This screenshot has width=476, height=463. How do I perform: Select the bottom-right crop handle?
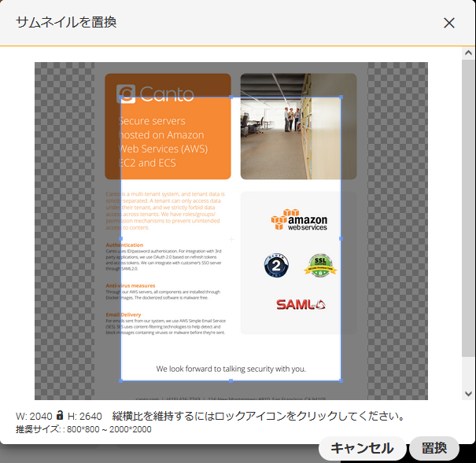pyautogui.click(x=341, y=380)
